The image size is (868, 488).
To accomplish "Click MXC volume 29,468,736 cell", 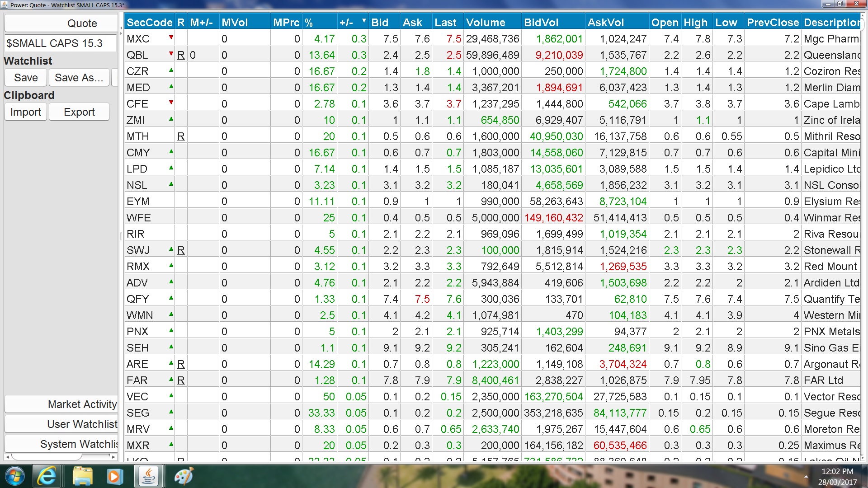I will point(492,38).
